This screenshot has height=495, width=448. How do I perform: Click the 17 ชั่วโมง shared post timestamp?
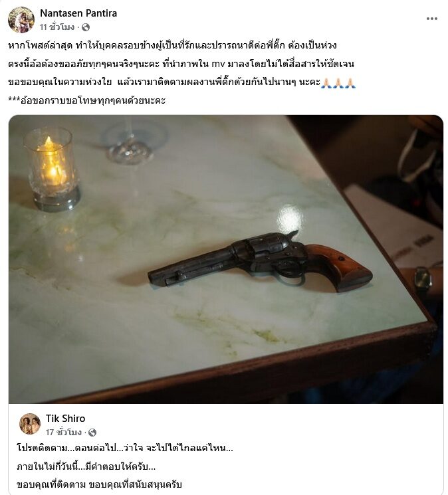pos(63,432)
